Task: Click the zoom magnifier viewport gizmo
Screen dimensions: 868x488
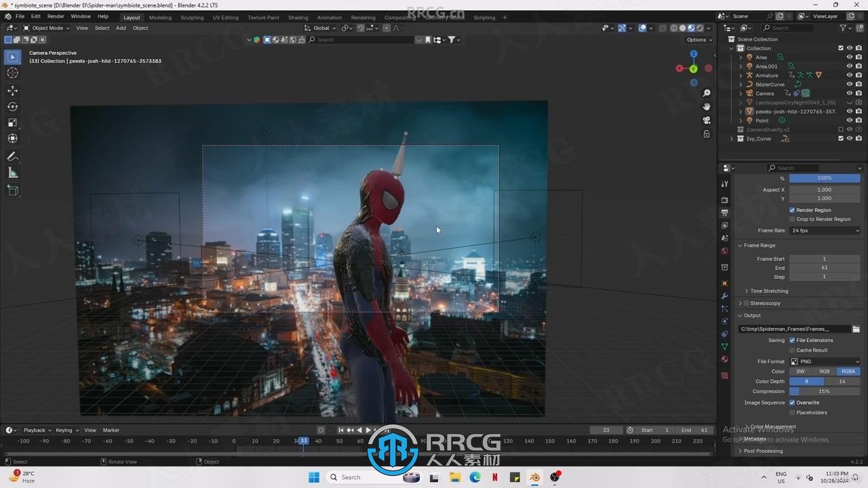Action: tap(707, 93)
